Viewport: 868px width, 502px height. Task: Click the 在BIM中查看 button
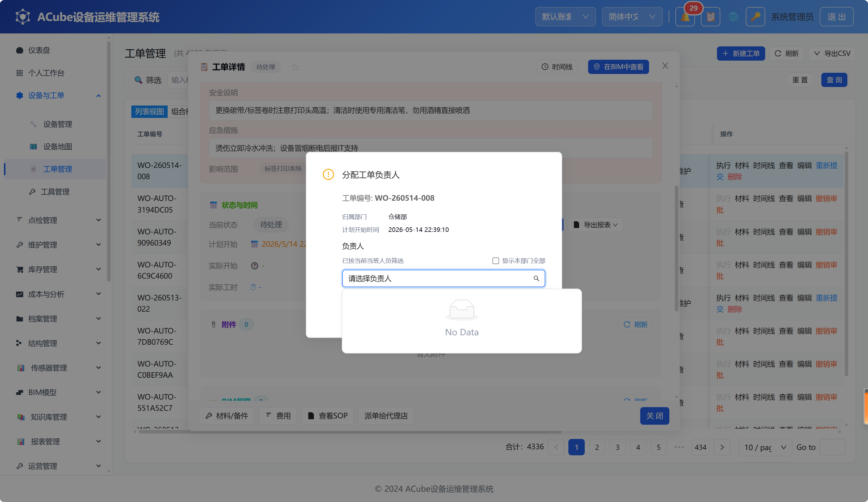coord(618,67)
